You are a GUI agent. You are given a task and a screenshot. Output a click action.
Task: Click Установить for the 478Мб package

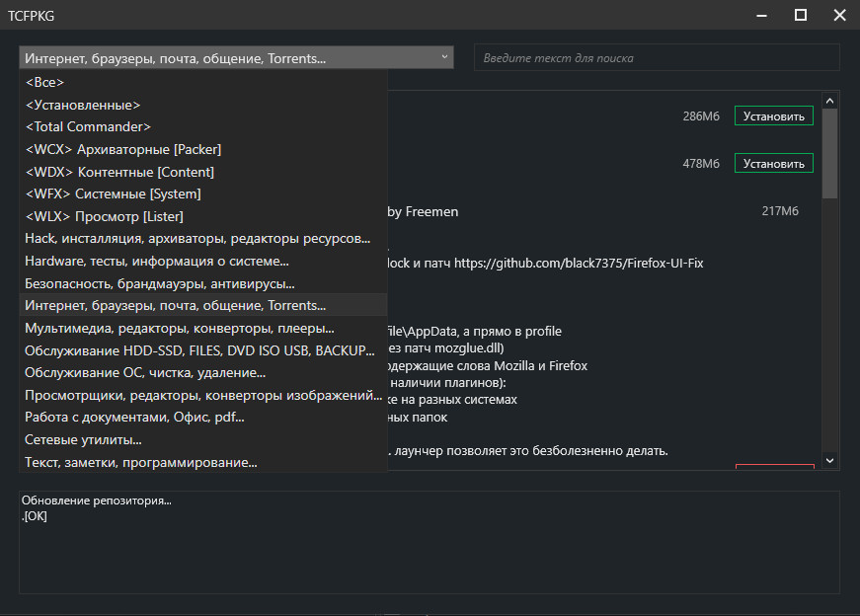point(773,164)
